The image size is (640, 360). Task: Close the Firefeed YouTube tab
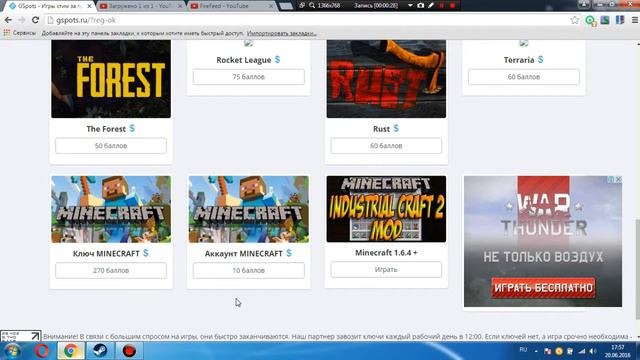[271, 6]
